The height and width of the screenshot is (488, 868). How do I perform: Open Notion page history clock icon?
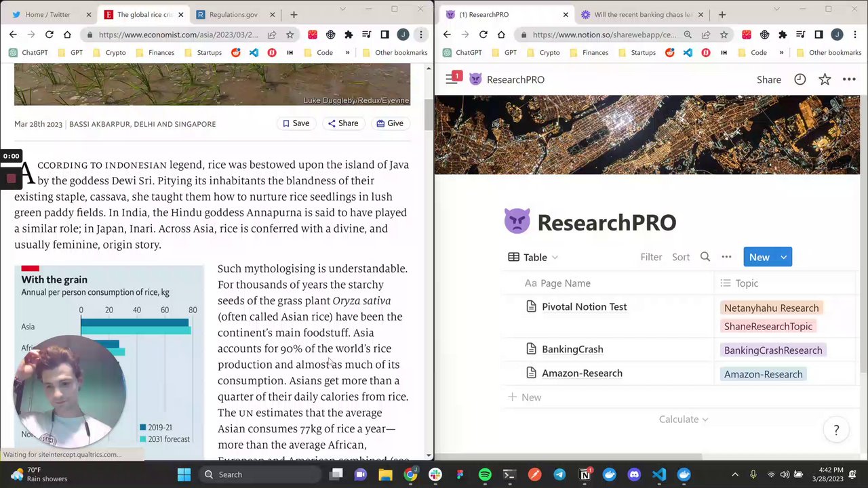(x=800, y=79)
